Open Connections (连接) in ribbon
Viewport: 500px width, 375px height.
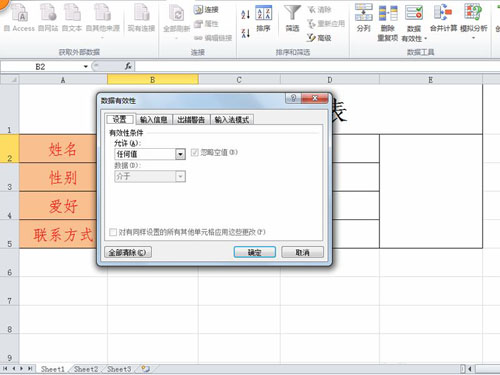[206, 9]
